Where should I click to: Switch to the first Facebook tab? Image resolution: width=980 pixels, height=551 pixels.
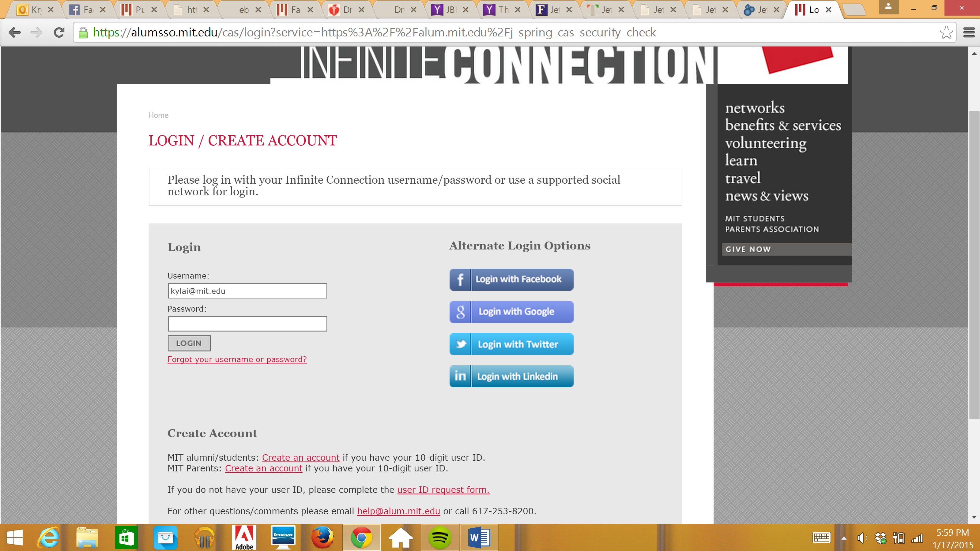[87, 9]
